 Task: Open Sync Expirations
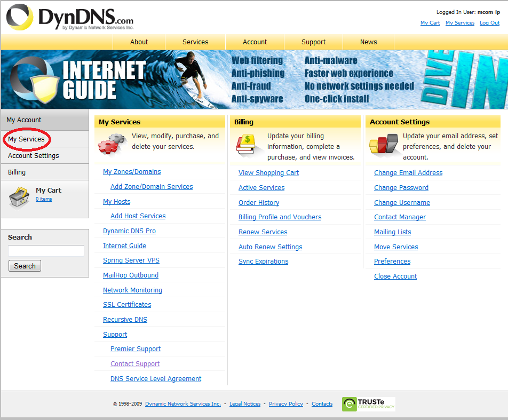264,261
